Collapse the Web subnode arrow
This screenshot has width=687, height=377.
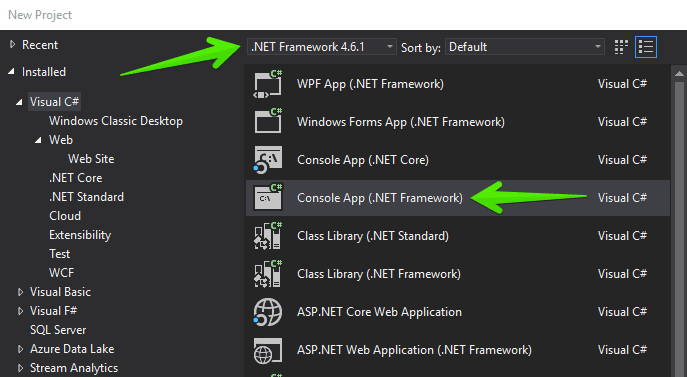point(38,140)
